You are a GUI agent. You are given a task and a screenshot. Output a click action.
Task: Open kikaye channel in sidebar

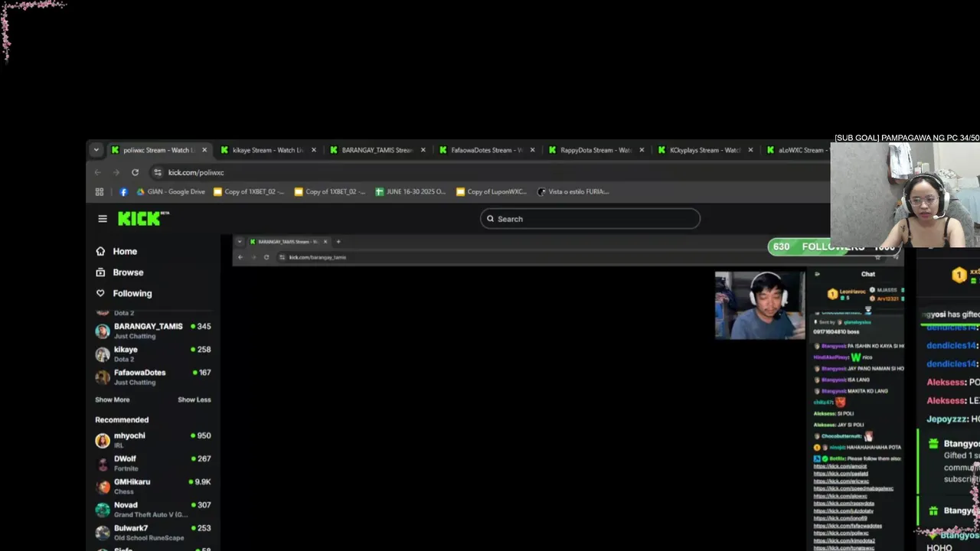tap(153, 354)
